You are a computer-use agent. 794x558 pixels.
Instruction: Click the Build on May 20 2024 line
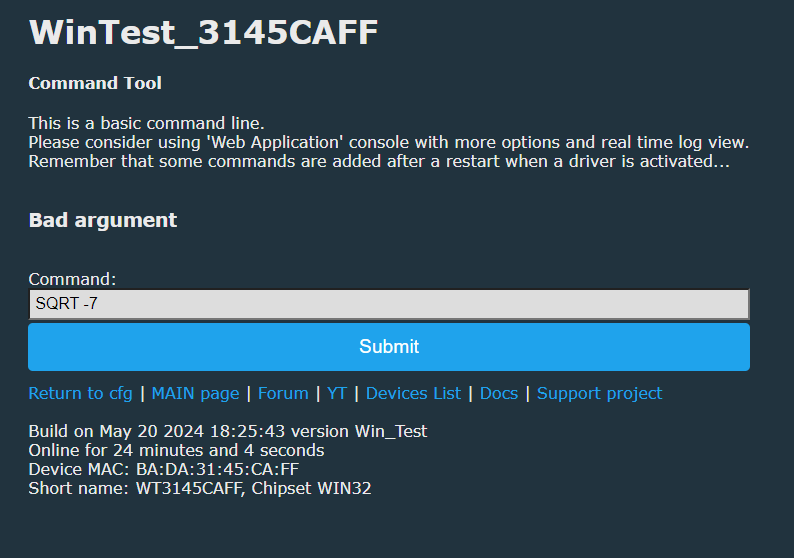228,431
